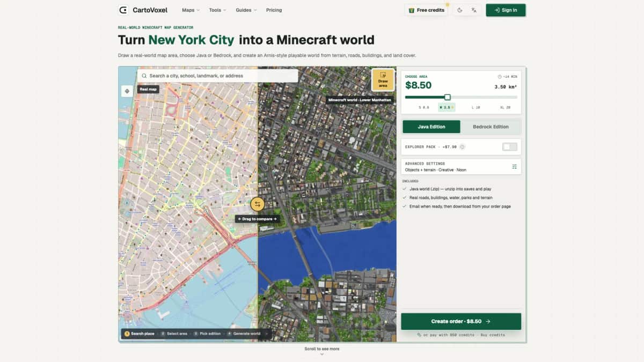The image size is (644, 362).
Task: Expand the Guides dropdown menu
Action: [x=246, y=10]
